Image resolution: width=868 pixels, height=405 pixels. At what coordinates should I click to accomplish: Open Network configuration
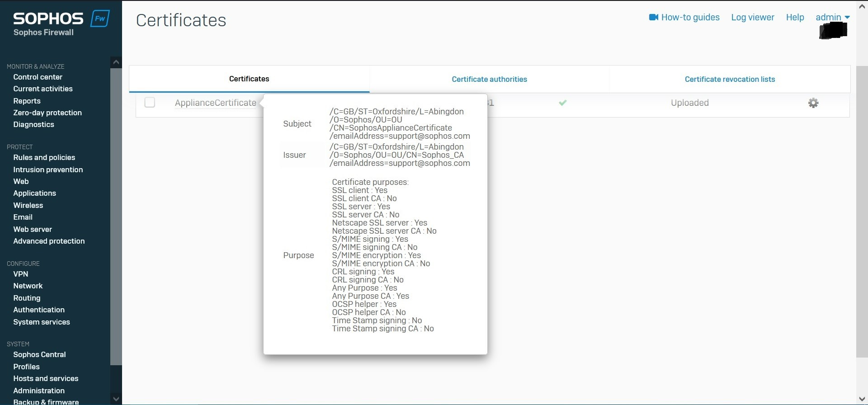[x=28, y=286]
